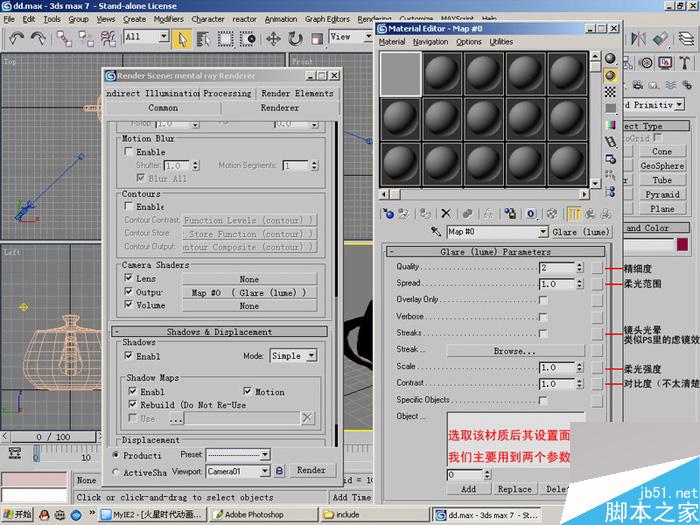Screen dimensions: 700x525
Task: Open Utilities hammer panel tab
Action: (x=684, y=62)
